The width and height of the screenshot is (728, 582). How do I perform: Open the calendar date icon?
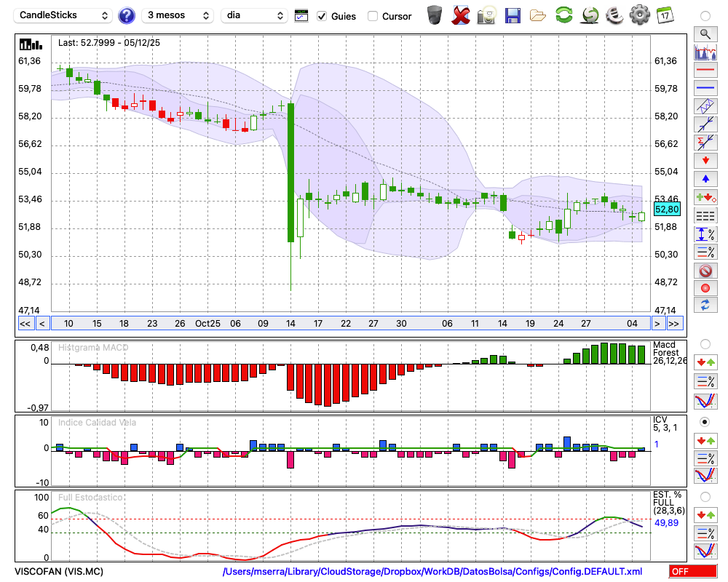(x=664, y=15)
